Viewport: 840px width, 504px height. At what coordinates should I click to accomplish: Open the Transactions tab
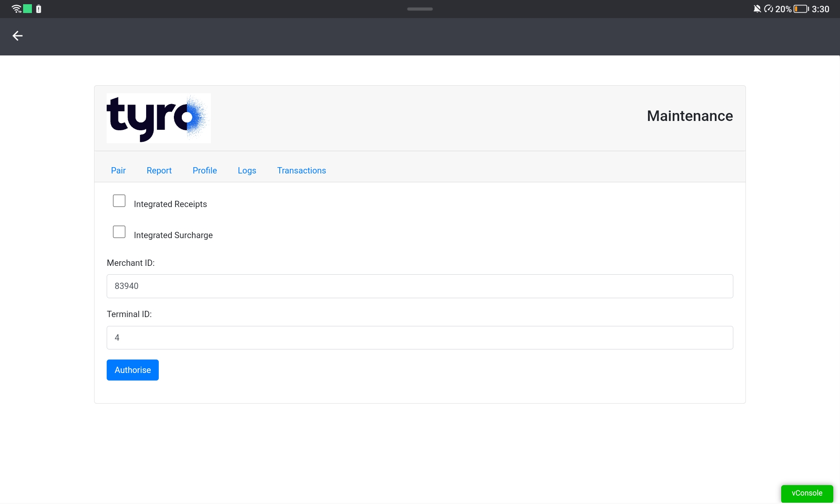coord(301,171)
